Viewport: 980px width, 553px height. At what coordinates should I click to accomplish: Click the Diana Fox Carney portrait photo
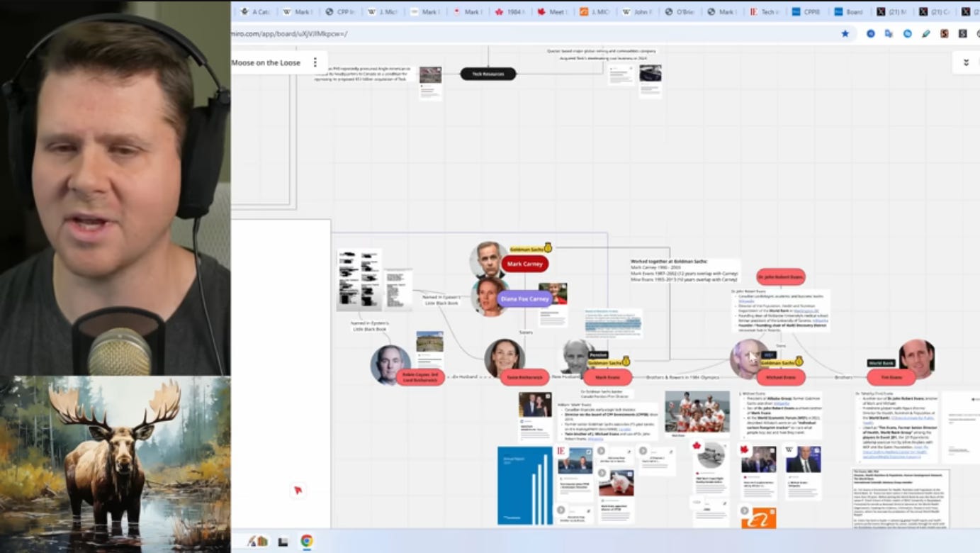click(x=489, y=296)
